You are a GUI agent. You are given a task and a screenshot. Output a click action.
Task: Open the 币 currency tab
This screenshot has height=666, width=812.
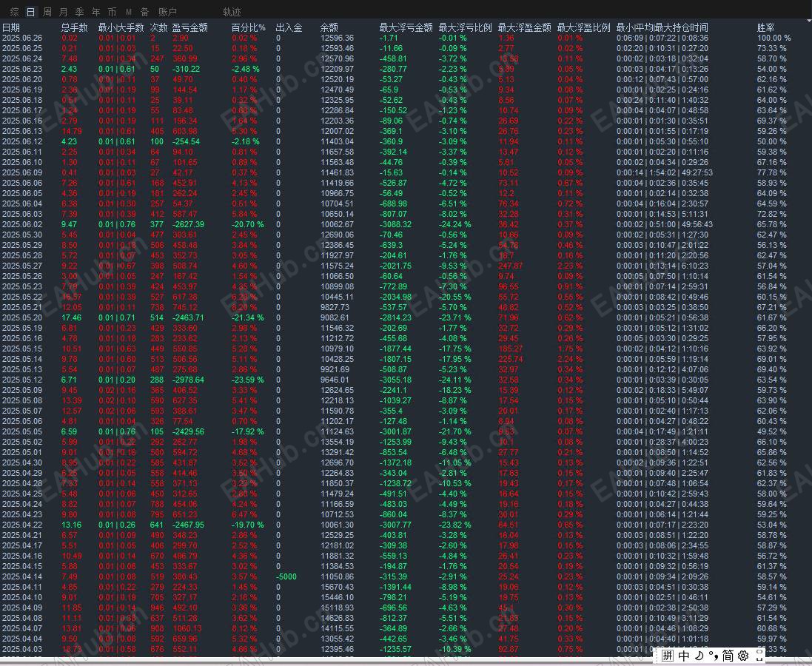112,12
